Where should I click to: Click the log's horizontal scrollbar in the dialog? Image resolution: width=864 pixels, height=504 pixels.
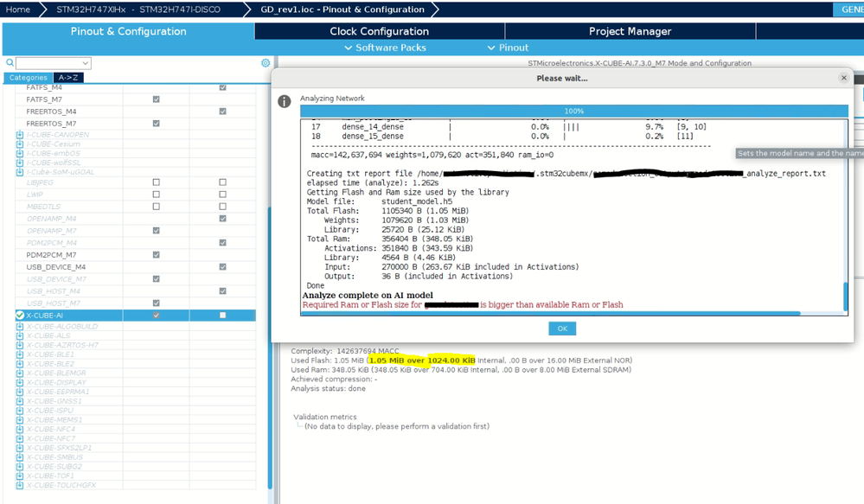pos(550,314)
